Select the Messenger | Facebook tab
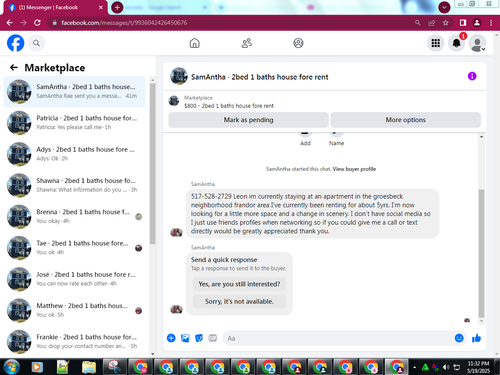 pos(56,7)
